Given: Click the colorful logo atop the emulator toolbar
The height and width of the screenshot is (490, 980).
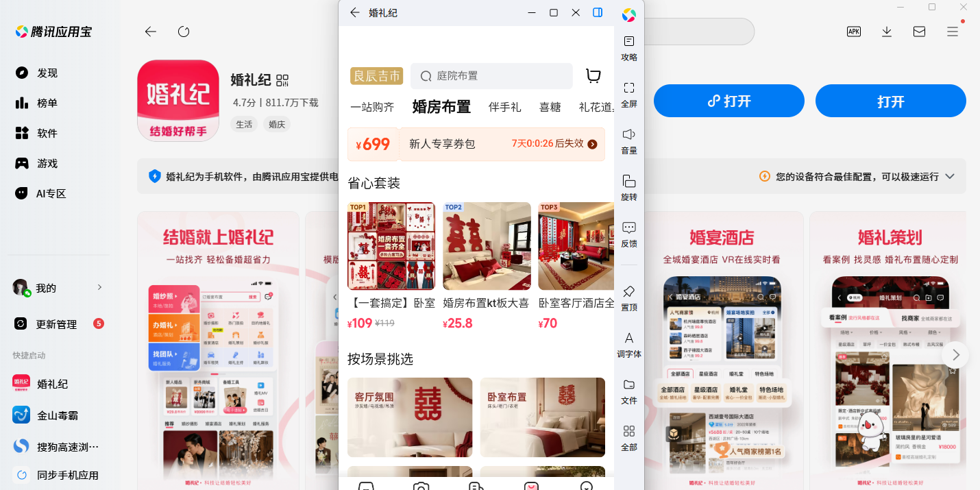Looking at the screenshot, I should (629, 14).
